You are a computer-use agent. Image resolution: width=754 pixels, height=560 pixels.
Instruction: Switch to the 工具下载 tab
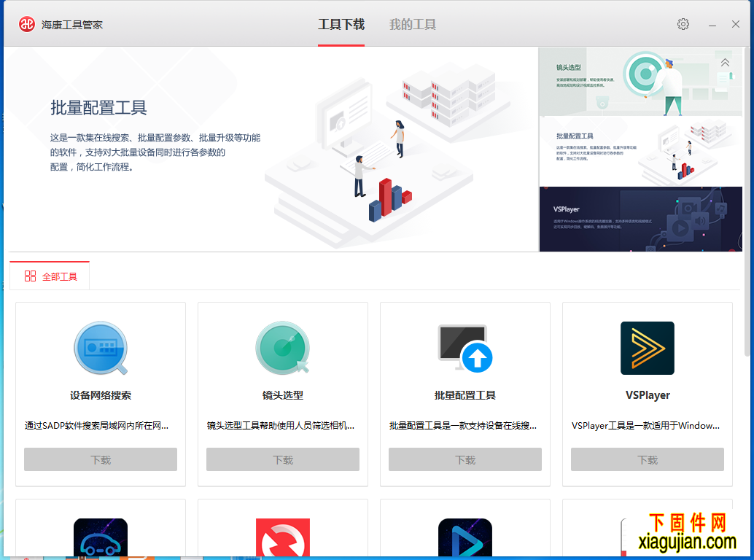tap(341, 25)
